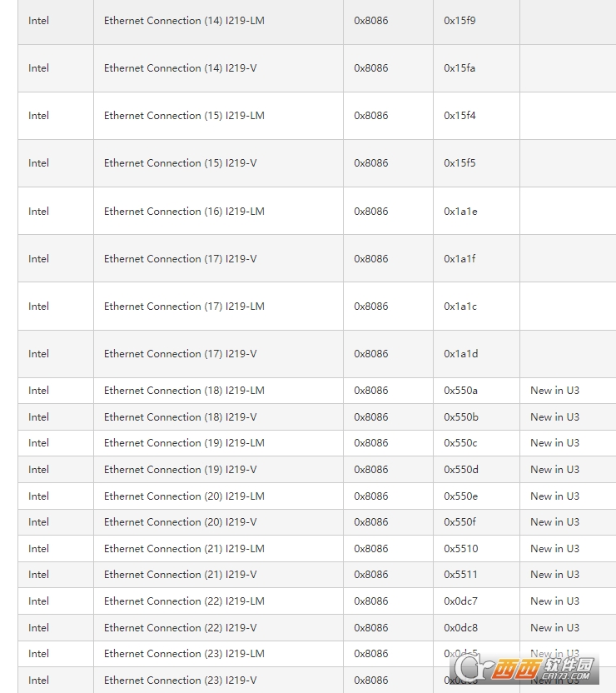This screenshot has height=693, width=616.
Task: Select the Ethernet Connection (18) I219-LM row name
Action: pos(184,391)
